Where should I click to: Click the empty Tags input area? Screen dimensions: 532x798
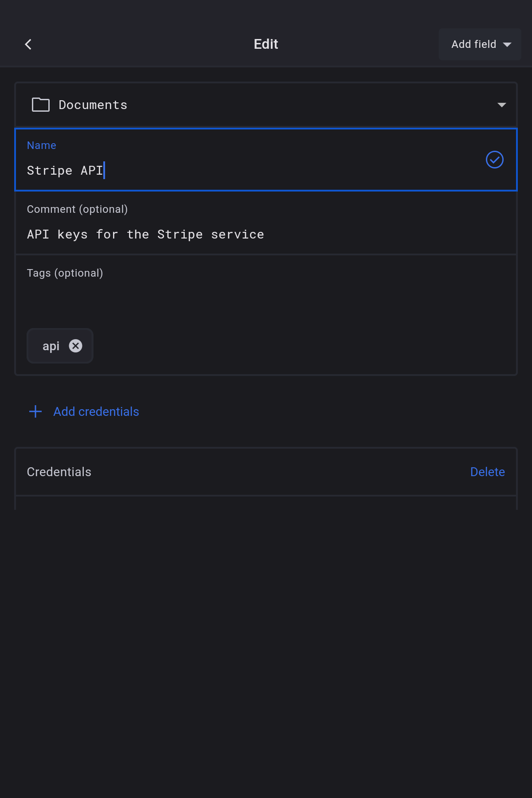266,301
